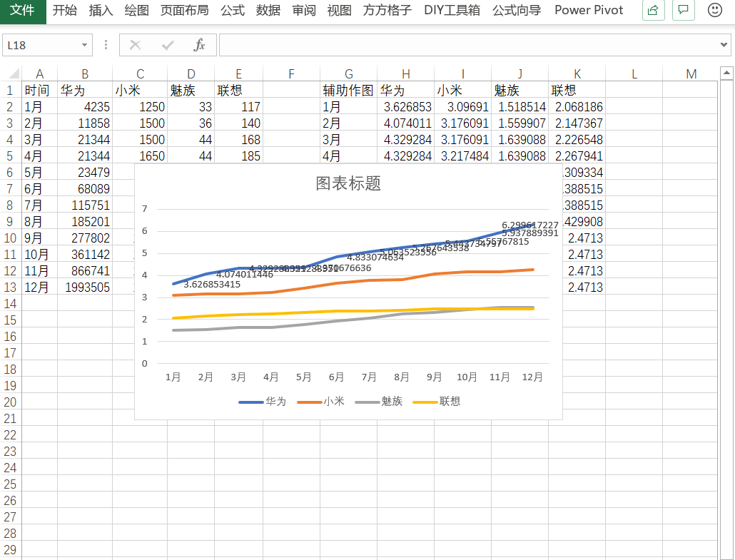Click the Insert Function fx icon
735x560 pixels.
click(199, 45)
